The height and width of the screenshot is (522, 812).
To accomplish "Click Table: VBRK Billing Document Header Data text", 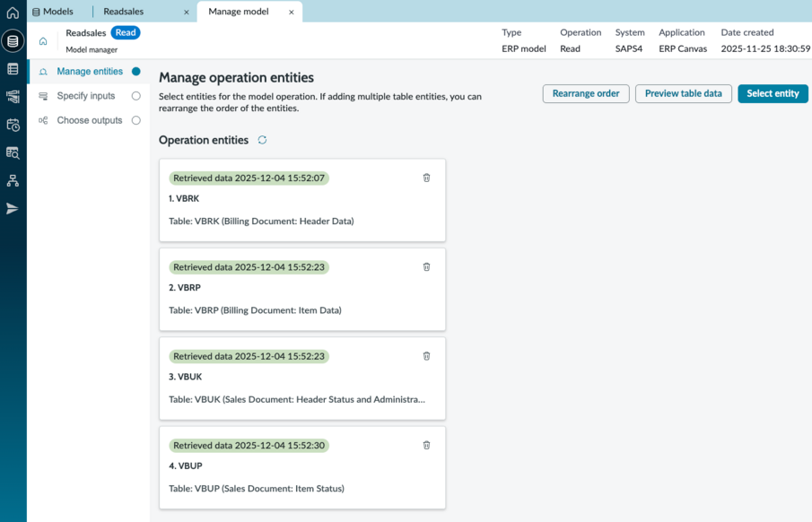I will [x=261, y=222].
